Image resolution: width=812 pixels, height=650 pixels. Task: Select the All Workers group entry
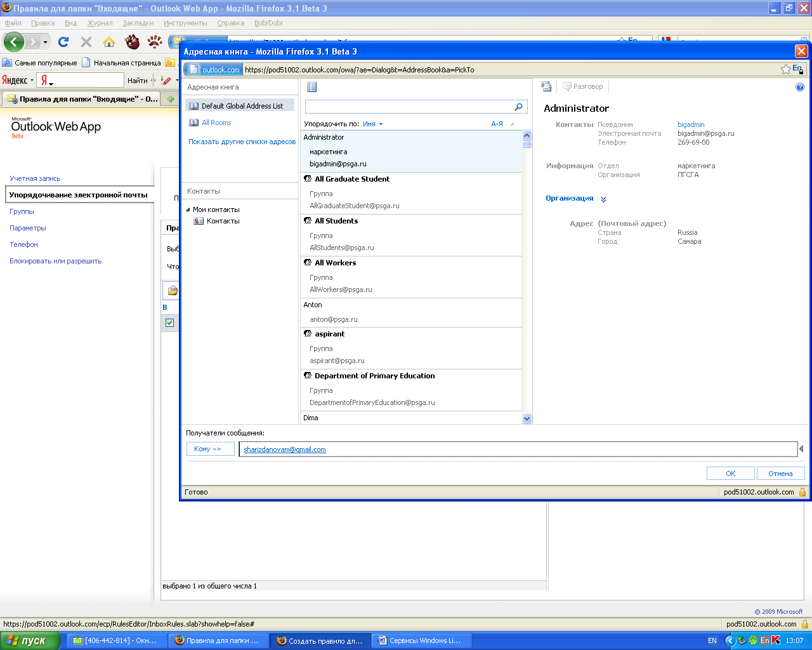point(411,277)
